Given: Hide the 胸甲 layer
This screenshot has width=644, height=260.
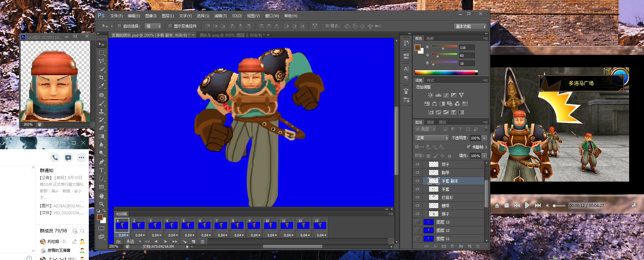Looking at the screenshot, I should point(417,173).
